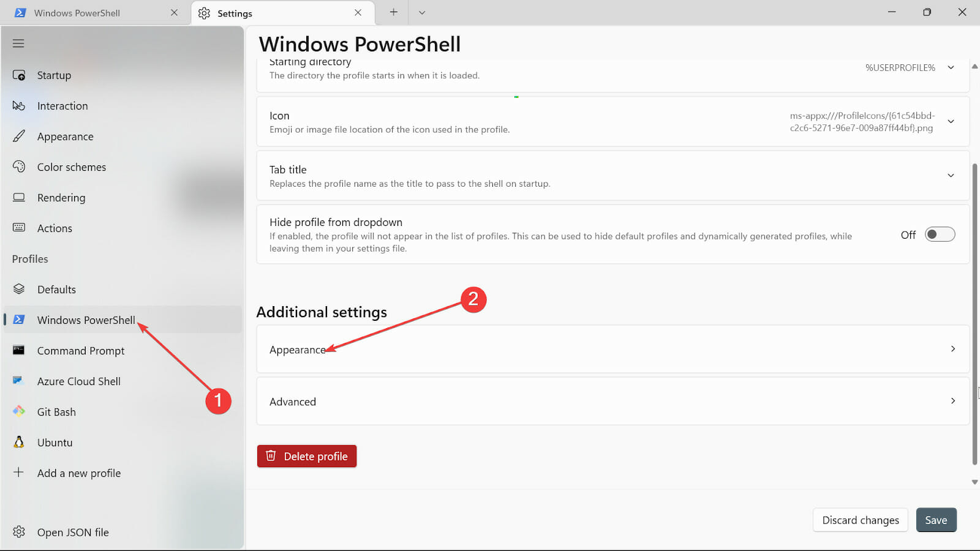This screenshot has height=551, width=980.
Task: Select Azure Cloud Shell profile
Action: pyautogui.click(x=123, y=381)
